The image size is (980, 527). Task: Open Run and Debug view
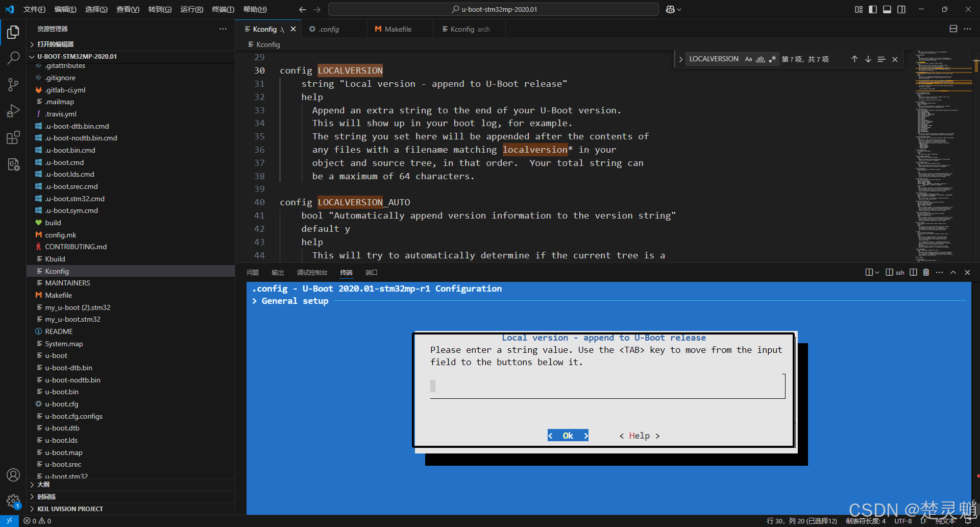coord(13,111)
